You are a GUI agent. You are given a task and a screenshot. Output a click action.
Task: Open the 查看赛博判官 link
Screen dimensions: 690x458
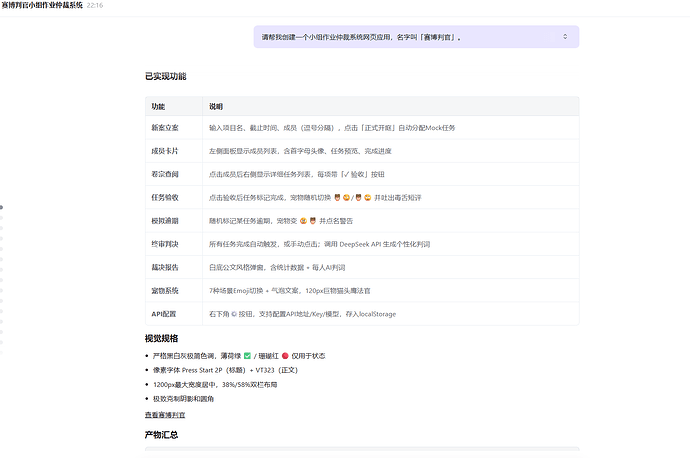click(x=165, y=414)
